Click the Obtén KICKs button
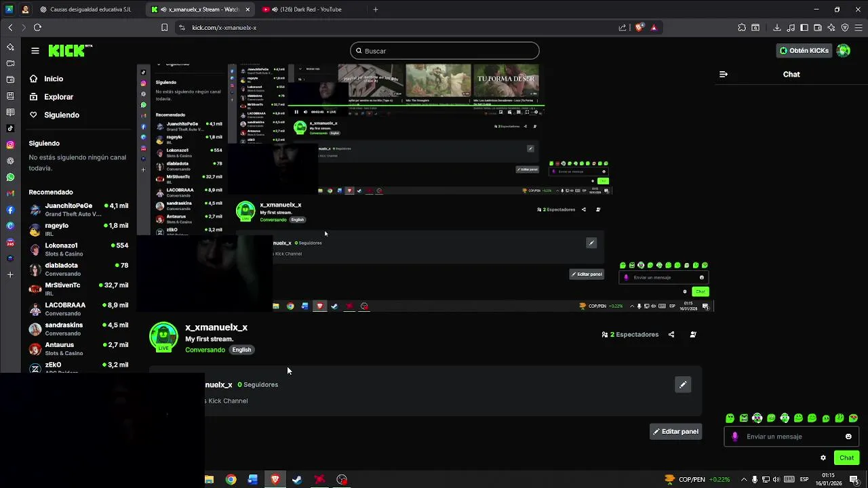The image size is (868, 488). [804, 51]
